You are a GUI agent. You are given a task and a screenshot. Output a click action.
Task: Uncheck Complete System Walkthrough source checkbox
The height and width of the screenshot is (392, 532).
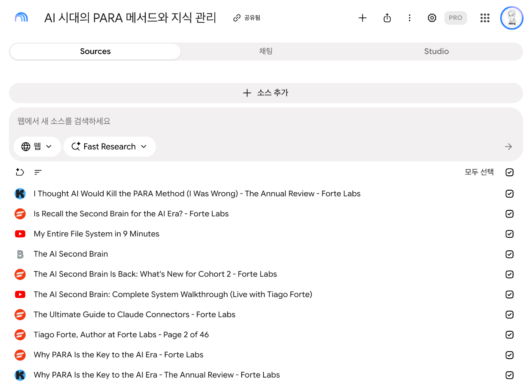510,295
